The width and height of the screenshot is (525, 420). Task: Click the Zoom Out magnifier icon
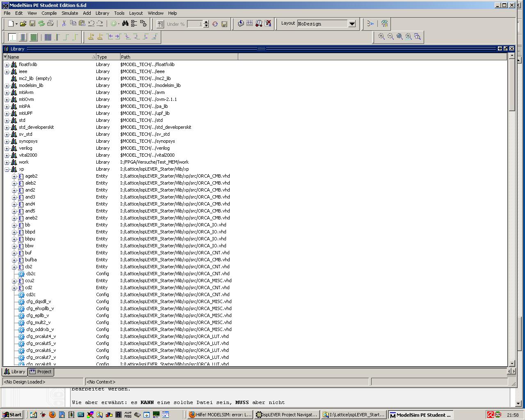tap(390, 37)
